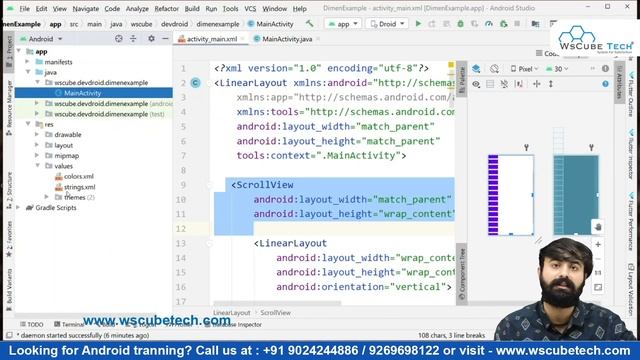Screen dimensions: 640x360
Task: Hide the Project panel with the minus icon
Action: pos(165,39)
